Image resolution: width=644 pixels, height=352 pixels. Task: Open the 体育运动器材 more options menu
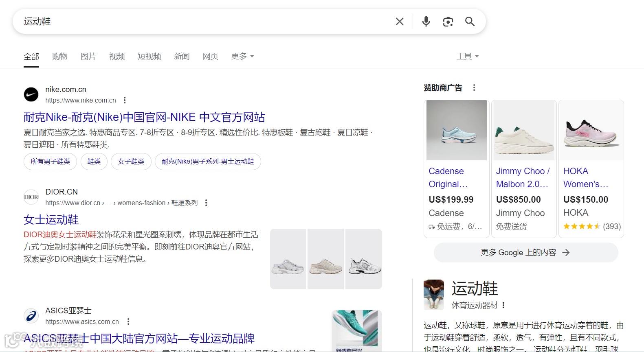(x=504, y=305)
